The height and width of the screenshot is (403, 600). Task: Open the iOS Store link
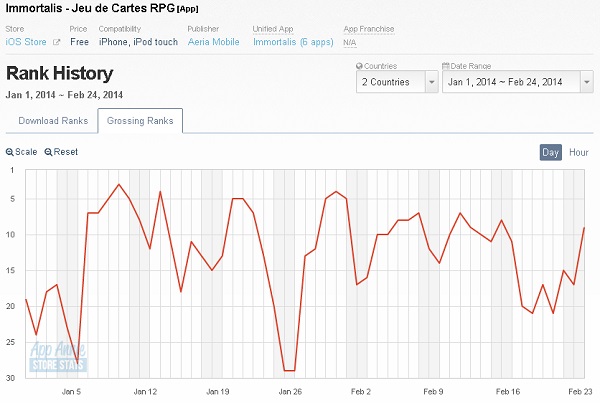point(26,42)
